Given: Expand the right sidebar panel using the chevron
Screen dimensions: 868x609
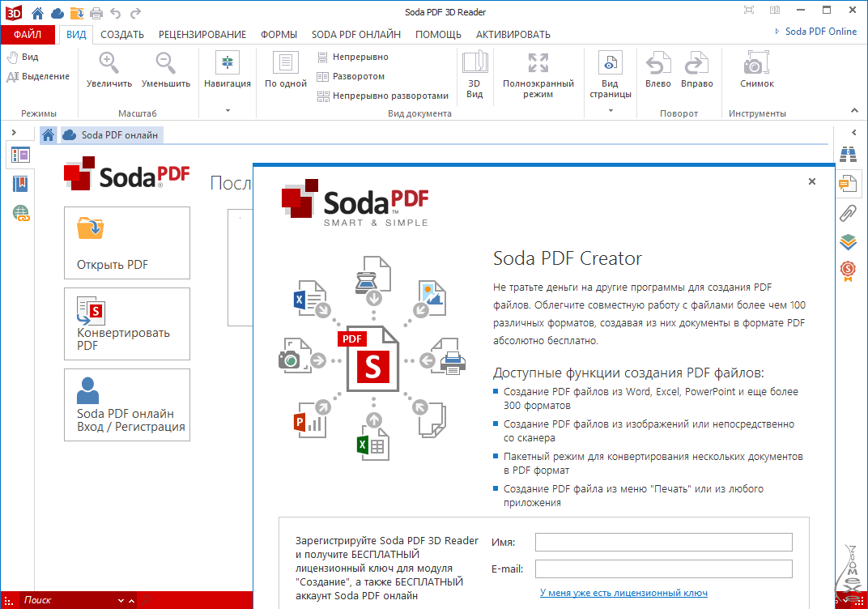Looking at the screenshot, I should 854,132.
